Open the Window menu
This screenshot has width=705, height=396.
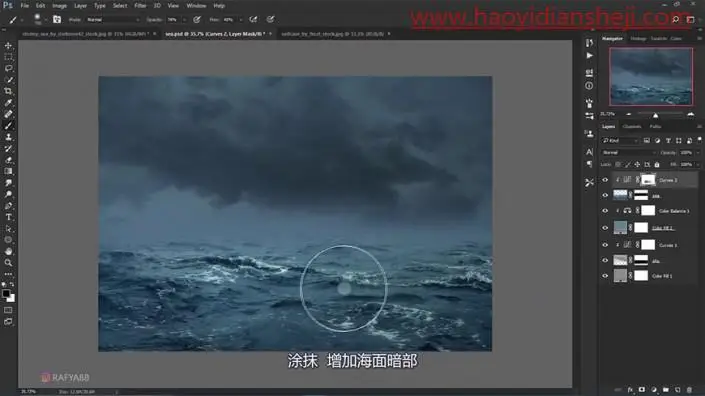click(196, 6)
